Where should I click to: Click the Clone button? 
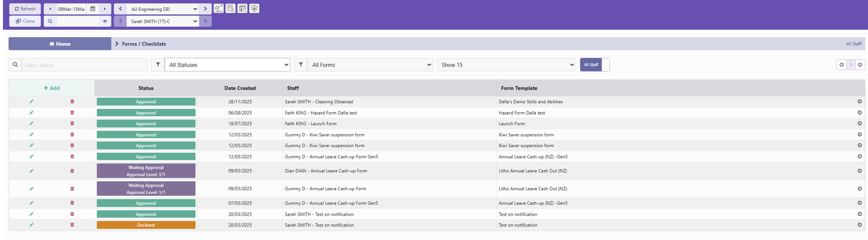pos(25,21)
